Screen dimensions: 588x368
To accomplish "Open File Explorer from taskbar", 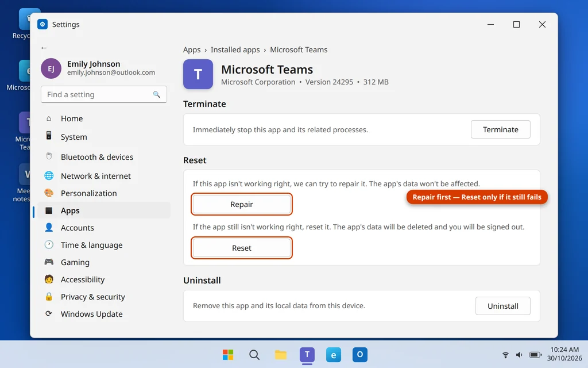I will click(280, 354).
